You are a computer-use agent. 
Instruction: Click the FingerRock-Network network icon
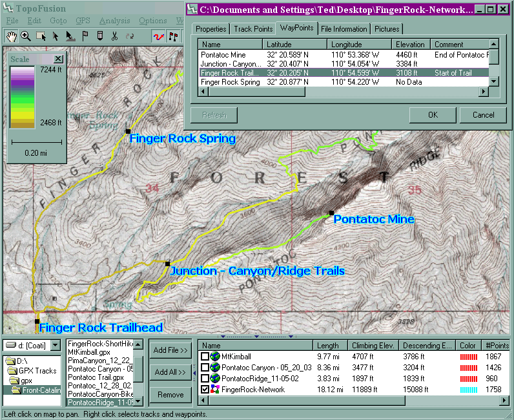(x=215, y=390)
